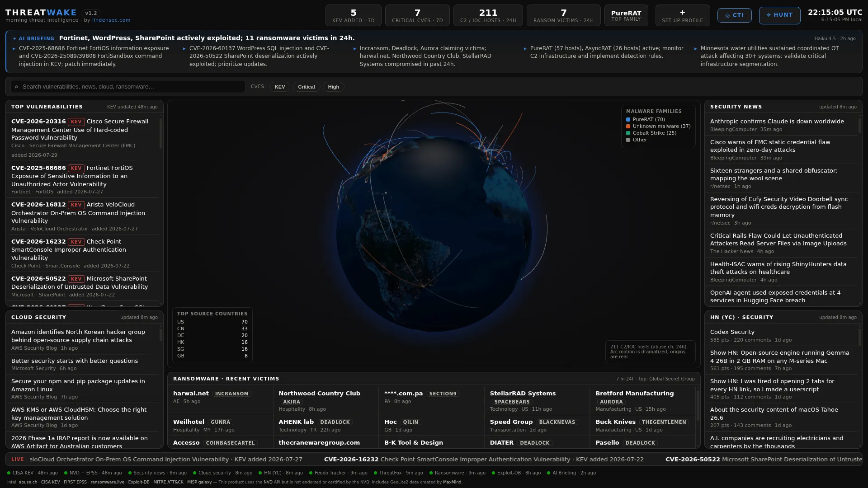The width and height of the screenshot is (868, 488).
Task: Toggle the Critical CVE filter
Action: [x=307, y=87]
